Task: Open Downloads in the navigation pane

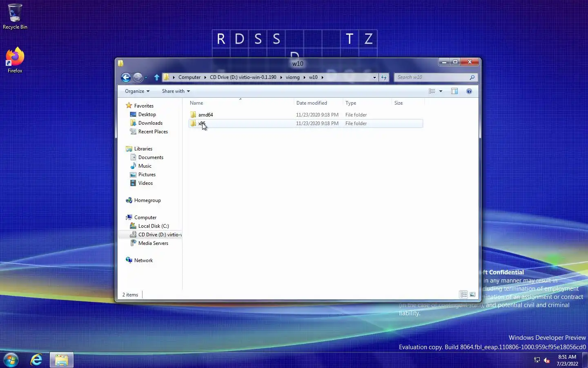Action: pyautogui.click(x=150, y=123)
